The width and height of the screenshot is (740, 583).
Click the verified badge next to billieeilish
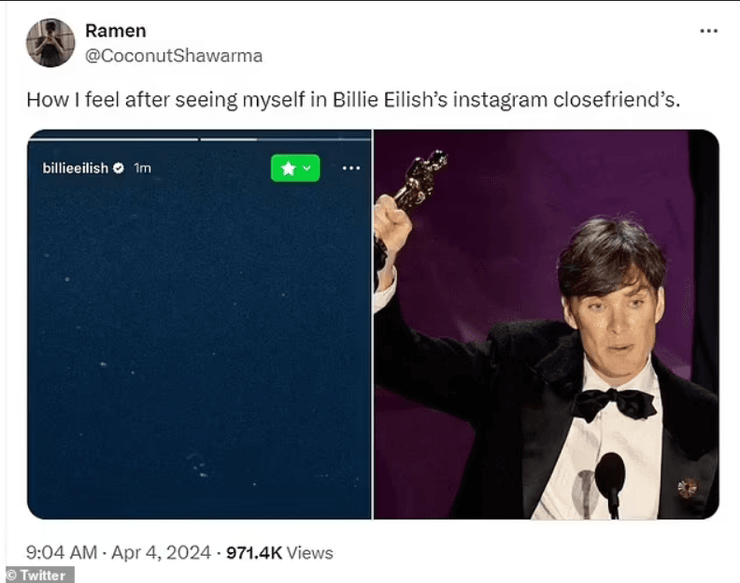click(x=119, y=168)
